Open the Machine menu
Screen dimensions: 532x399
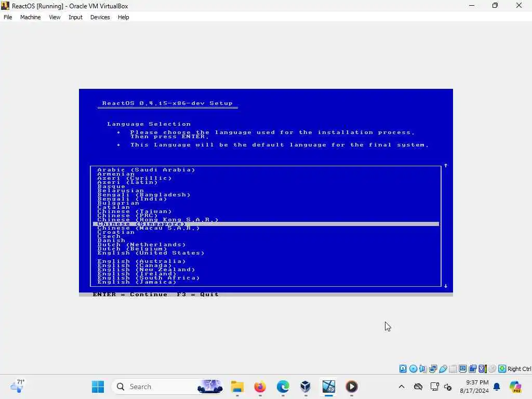pos(30,17)
